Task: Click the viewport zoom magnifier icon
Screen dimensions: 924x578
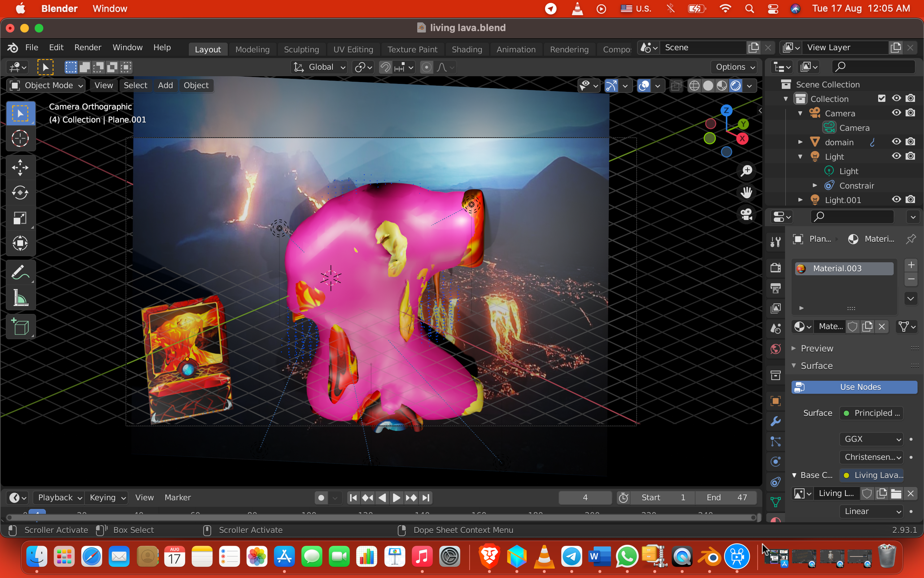Action: pos(746,171)
